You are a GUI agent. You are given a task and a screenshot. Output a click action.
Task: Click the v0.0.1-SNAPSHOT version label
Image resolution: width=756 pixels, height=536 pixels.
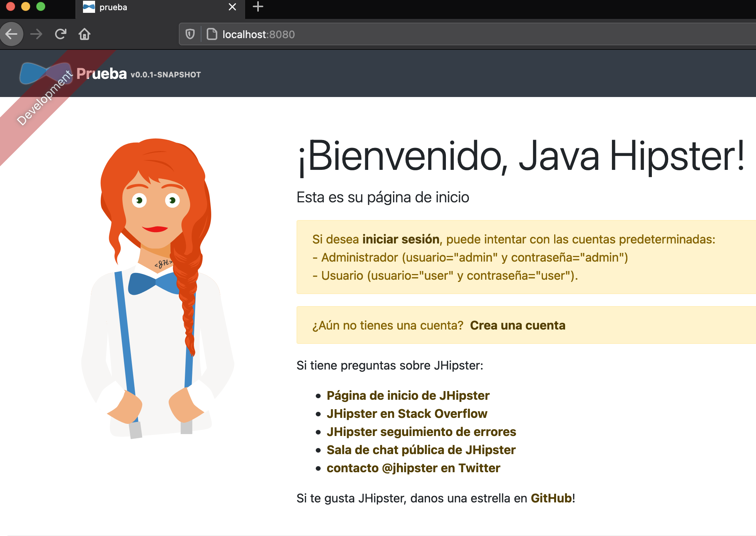[166, 75]
